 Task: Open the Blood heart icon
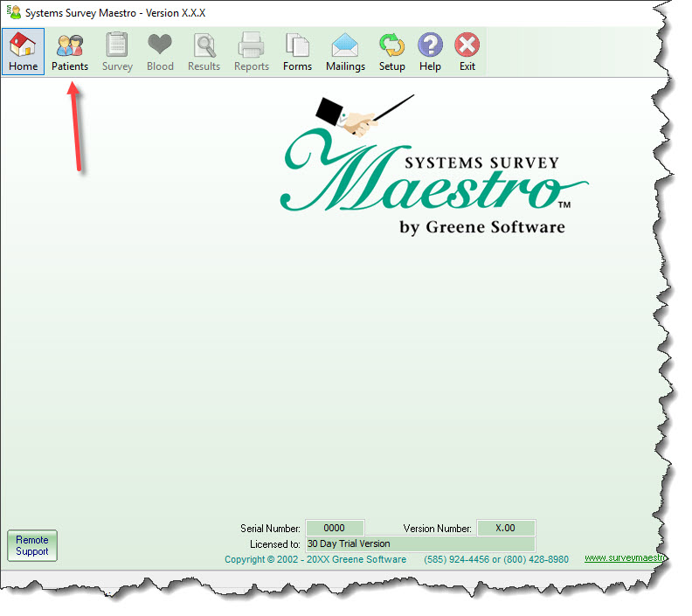click(x=160, y=52)
